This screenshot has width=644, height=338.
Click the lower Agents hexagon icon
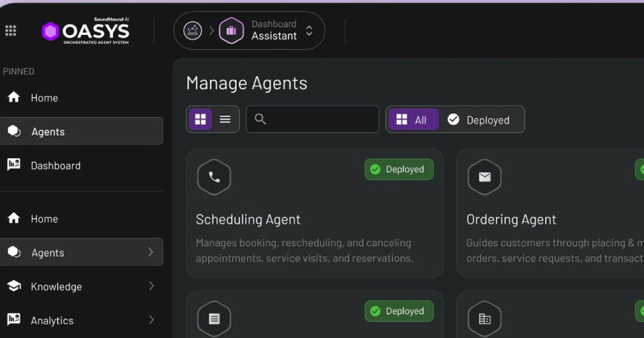point(14,252)
